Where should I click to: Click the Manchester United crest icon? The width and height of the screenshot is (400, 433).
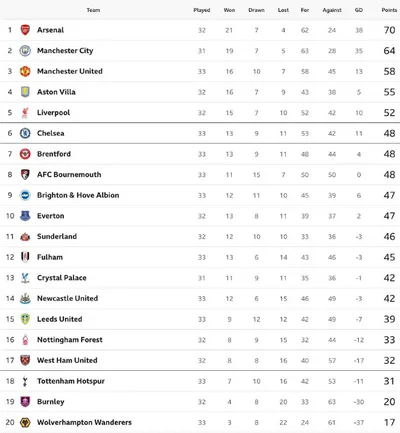[25, 71]
